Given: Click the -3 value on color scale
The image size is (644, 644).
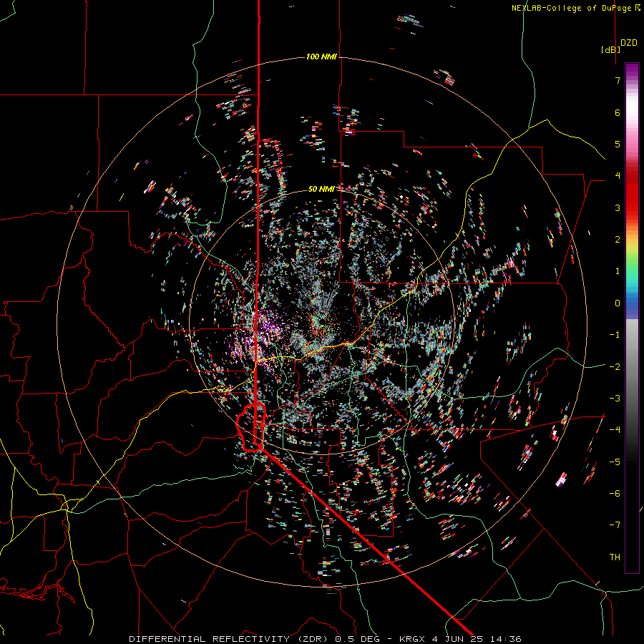Looking at the screenshot, I should coord(615,399).
